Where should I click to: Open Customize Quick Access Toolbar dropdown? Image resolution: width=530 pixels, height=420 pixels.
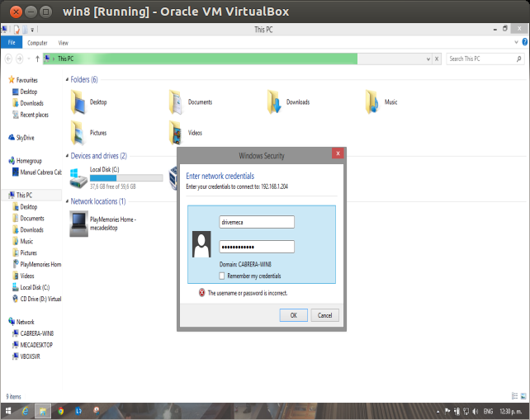tap(32, 30)
